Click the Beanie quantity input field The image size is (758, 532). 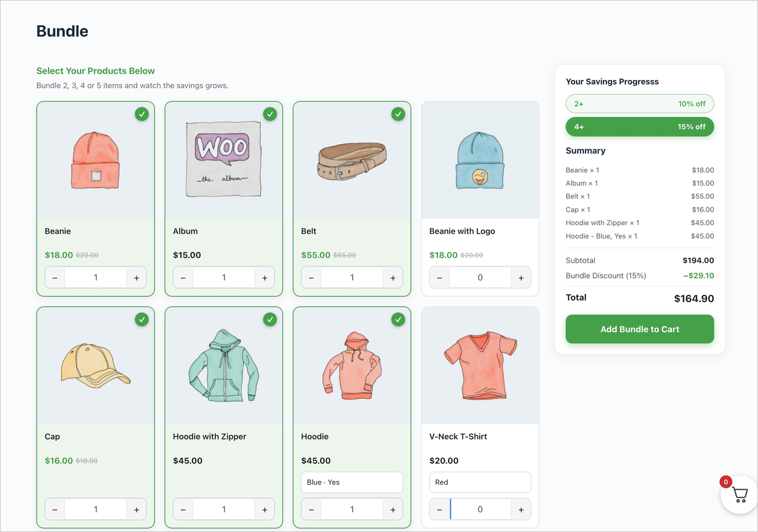tap(96, 278)
